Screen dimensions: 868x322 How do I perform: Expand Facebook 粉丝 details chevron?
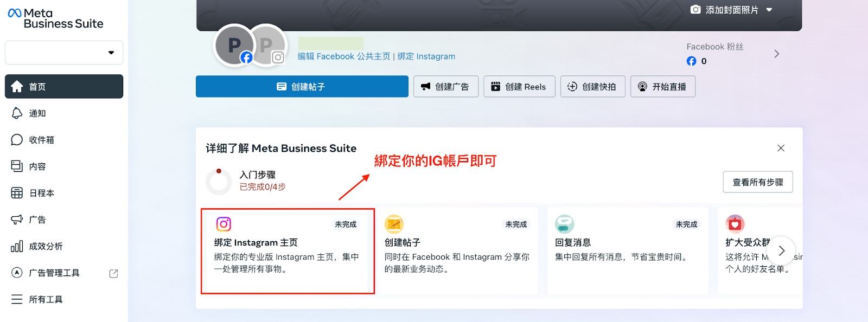[x=776, y=54]
